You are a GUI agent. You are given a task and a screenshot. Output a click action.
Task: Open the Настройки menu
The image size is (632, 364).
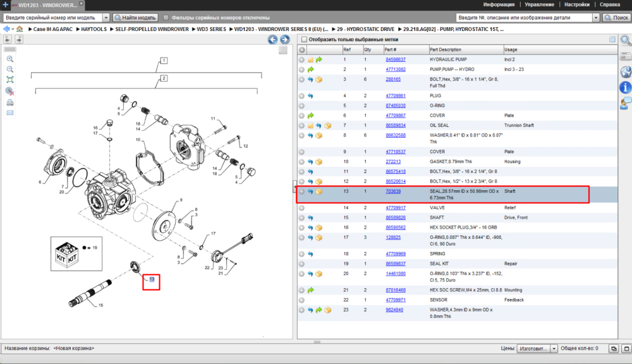click(x=577, y=4)
